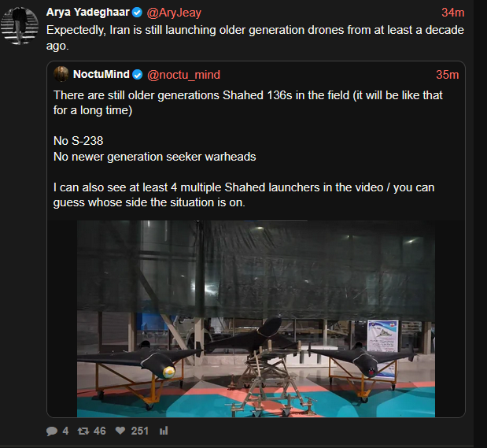Open the reply comment icon

[x=52, y=431]
